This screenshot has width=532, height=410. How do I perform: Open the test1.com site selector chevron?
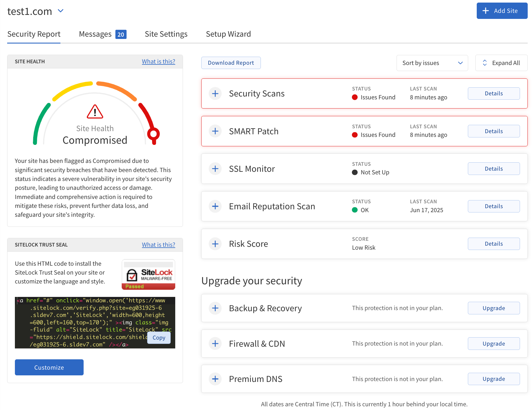(x=60, y=11)
